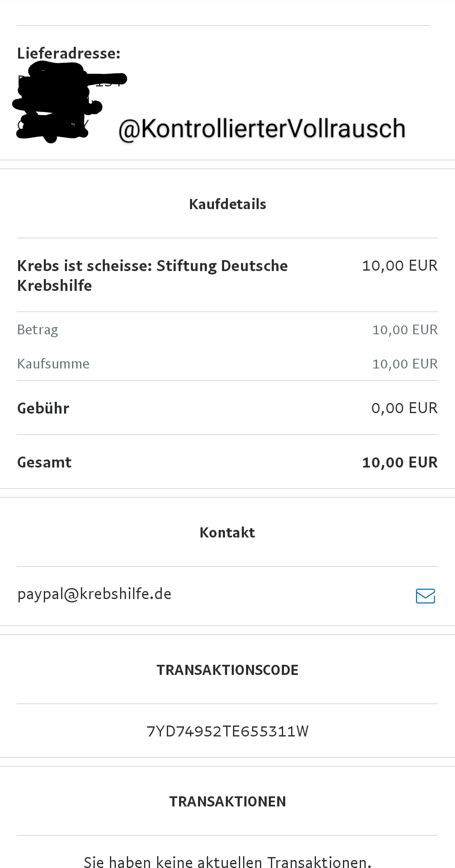The image size is (455, 868).
Task: Click the TRANSAKTIONSCODE heading
Action: 227,670
